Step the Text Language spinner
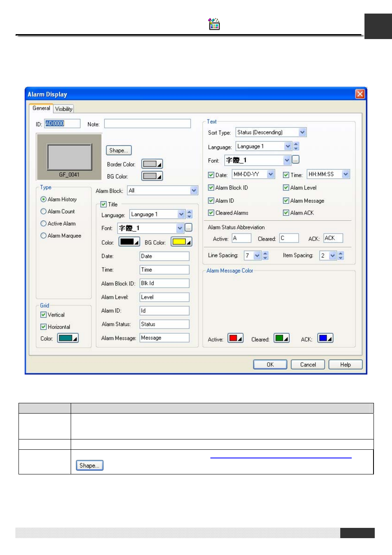Screen dimensions: 392x555 click(x=296, y=146)
